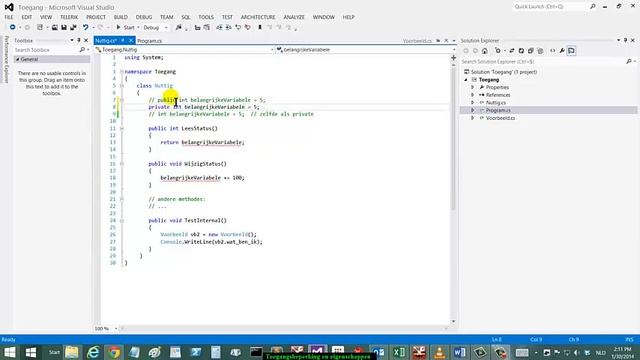Open the FILE menu
The image size is (640, 360).
[9, 17]
